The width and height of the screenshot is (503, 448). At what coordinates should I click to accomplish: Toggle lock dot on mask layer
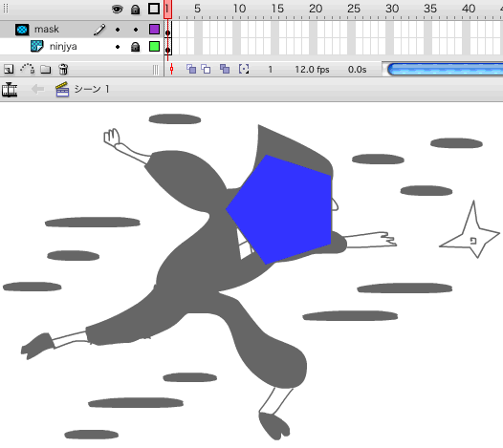tap(136, 30)
